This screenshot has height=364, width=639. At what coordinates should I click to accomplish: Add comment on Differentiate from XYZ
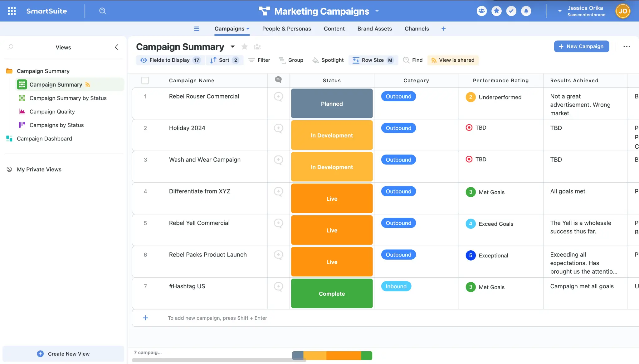pyautogui.click(x=278, y=192)
